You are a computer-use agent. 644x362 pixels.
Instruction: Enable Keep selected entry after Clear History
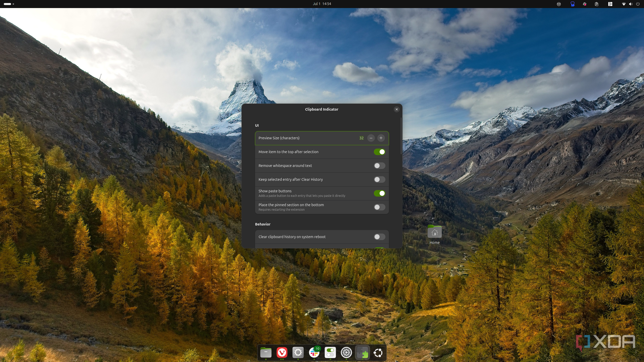click(x=379, y=179)
